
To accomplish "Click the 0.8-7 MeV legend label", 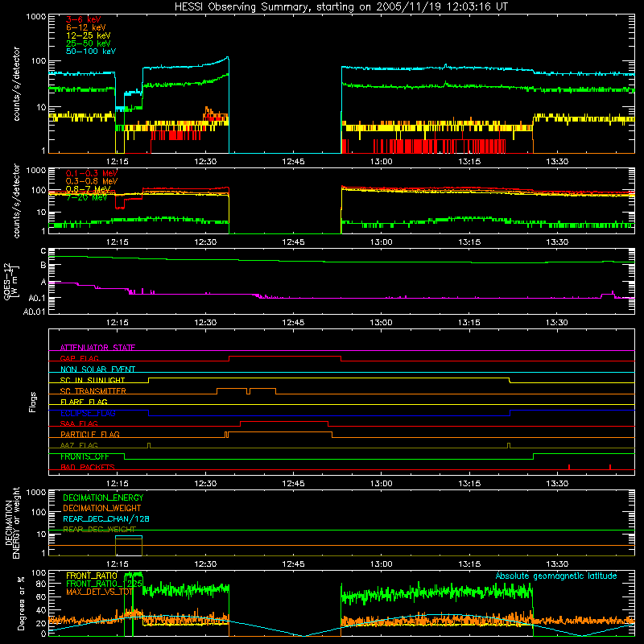I will coord(89,189).
